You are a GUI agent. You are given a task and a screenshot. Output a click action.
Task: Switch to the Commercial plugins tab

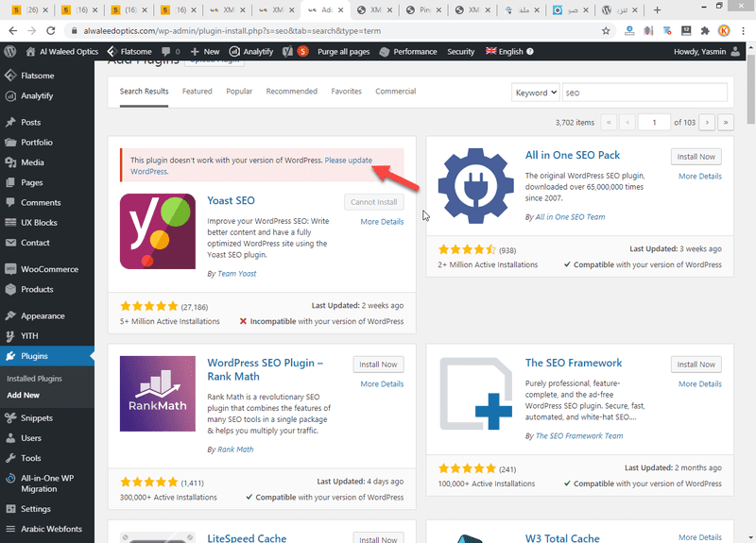tap(395, 91)
